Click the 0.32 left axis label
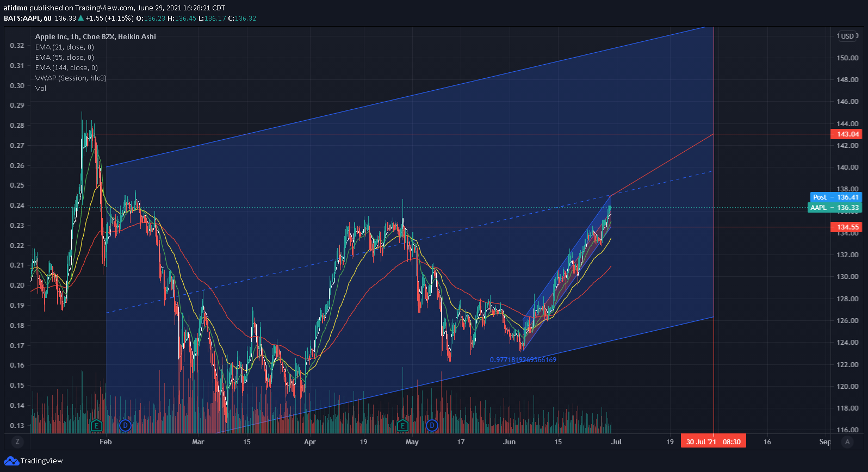The width and height of the screenshot is (868, 472). pos(17,45)
